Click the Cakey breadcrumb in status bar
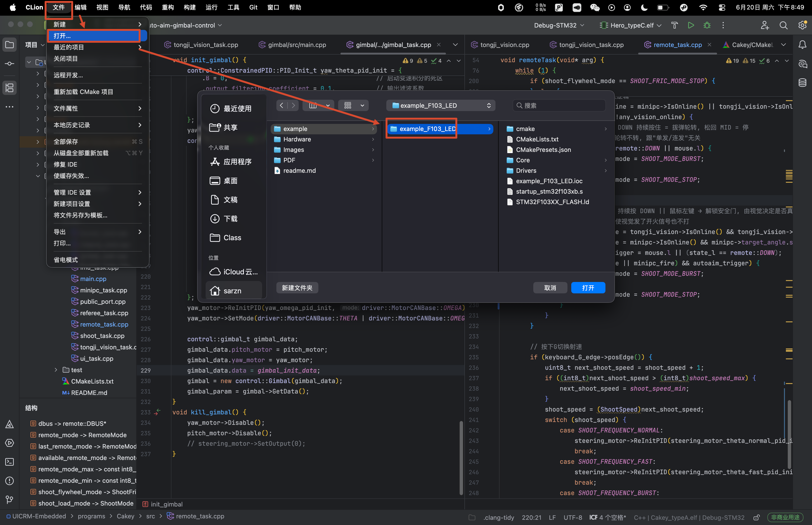812x525 pixels. 125,516
